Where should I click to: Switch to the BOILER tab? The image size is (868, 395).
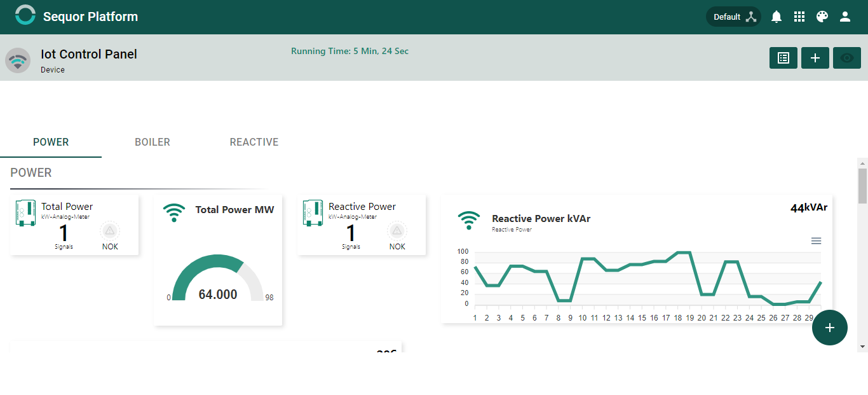(153, 142)
